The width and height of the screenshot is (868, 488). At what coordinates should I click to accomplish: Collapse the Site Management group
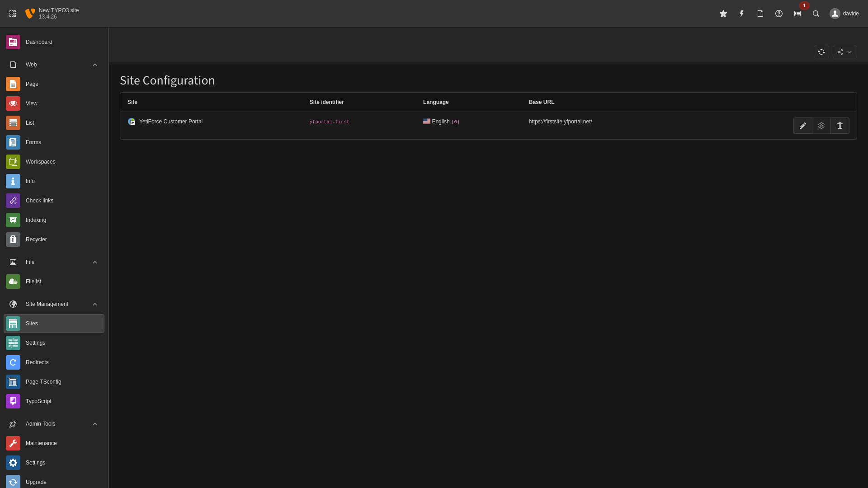pos(94,304)
